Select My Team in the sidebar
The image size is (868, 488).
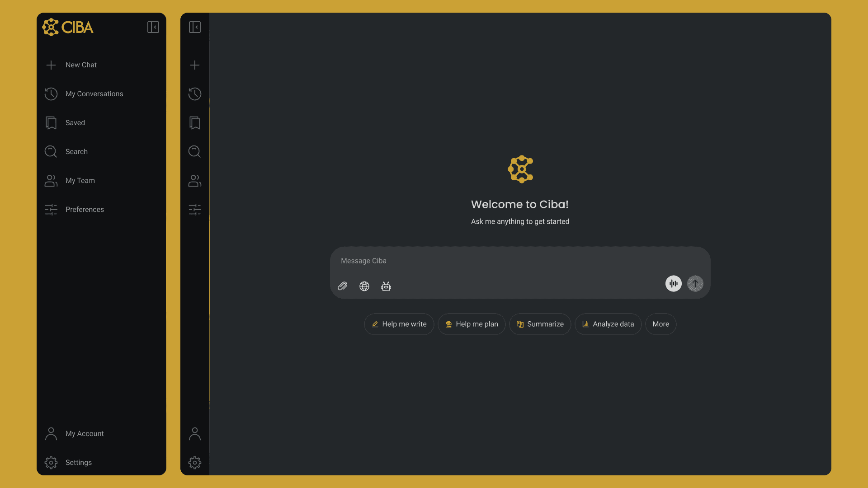point(80,181)
